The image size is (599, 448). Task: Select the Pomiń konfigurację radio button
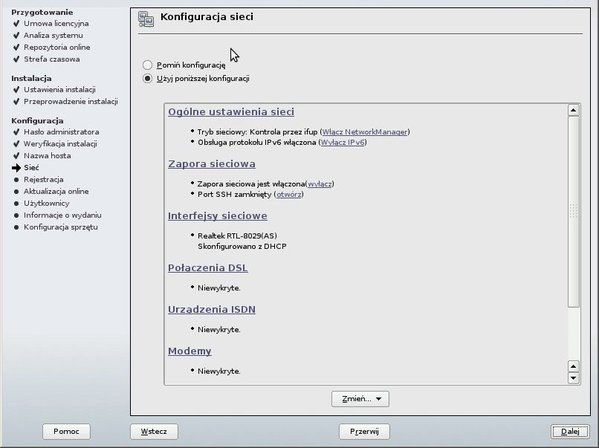pyautogui.click(x=147, y=65)
